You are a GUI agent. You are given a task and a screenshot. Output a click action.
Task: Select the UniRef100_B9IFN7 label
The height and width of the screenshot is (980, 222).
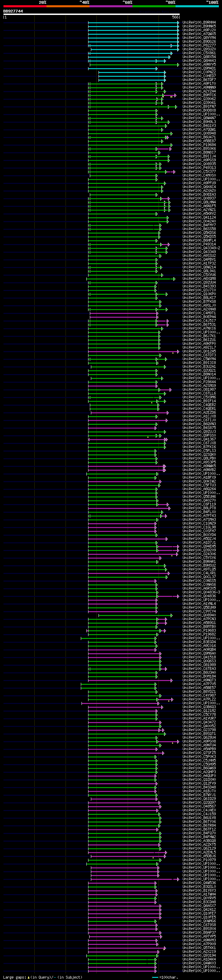[199, 106]
